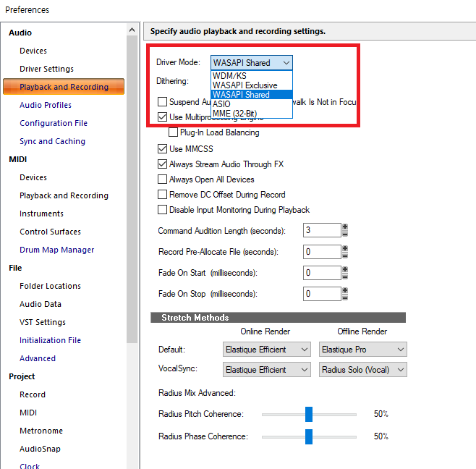Click Radius Phase Coherence slider handle
Viewport: 476px width, 469px height.
[x=309, y=436]
